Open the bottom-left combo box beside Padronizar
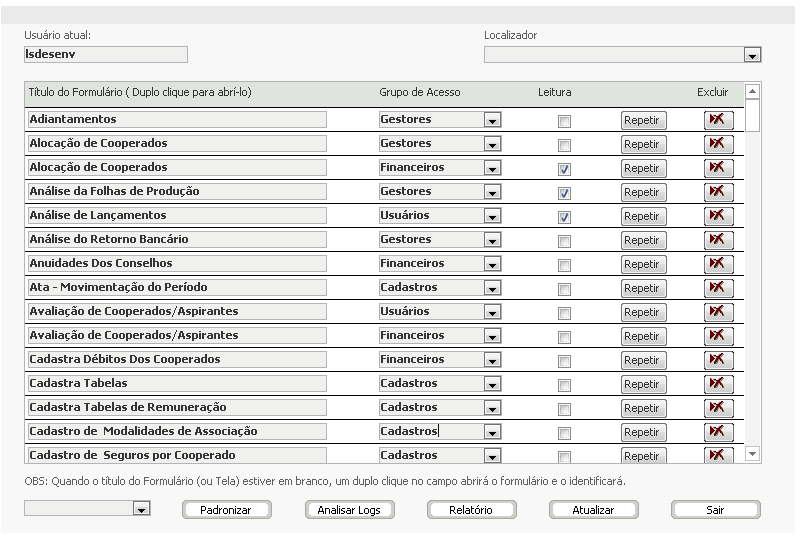The height and width of the screenshot is (540, 801). coord(141,509)
